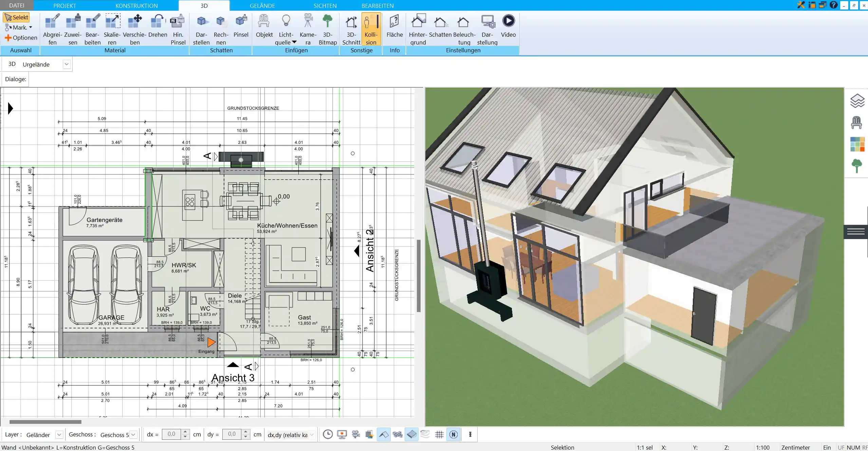This screenshot has width=868, height=451.
Task: Click the monitor star icon
Action: pyautogui.click(x=342, y=434)
